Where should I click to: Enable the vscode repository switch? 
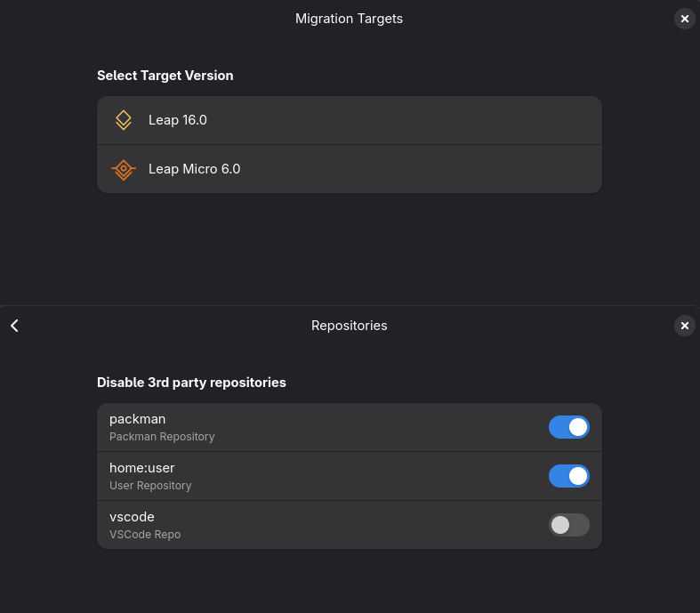pos(568,525)
